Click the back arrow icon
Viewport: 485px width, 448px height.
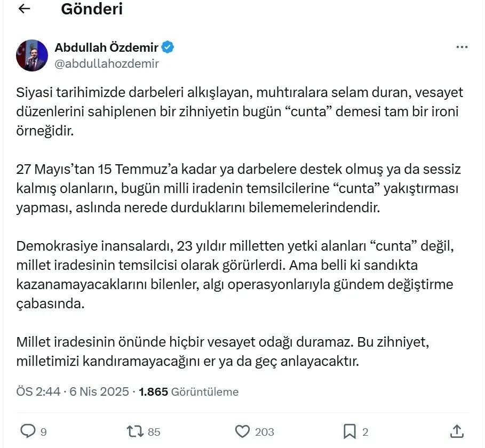tap(25, 9)
